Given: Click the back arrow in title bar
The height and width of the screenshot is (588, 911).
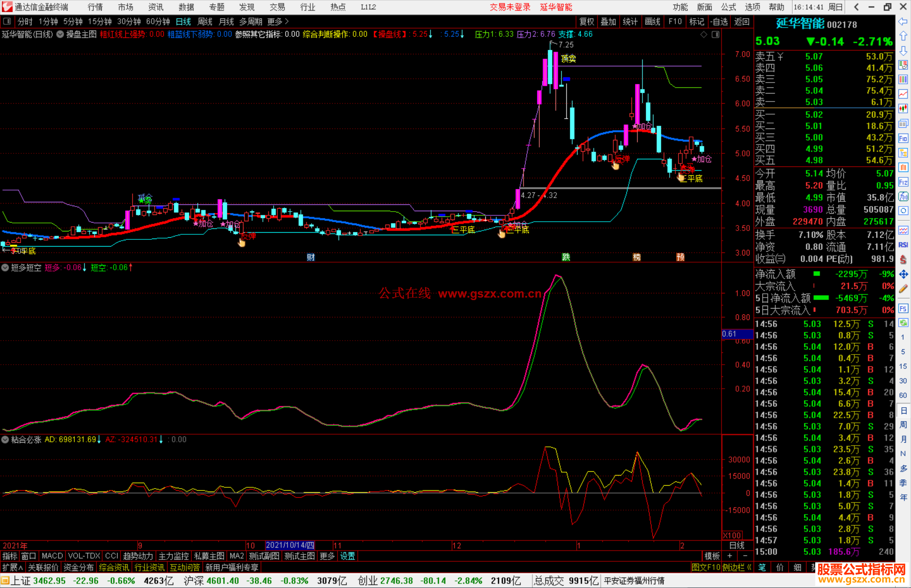Looking at the screenshot, I should point(856,7).
